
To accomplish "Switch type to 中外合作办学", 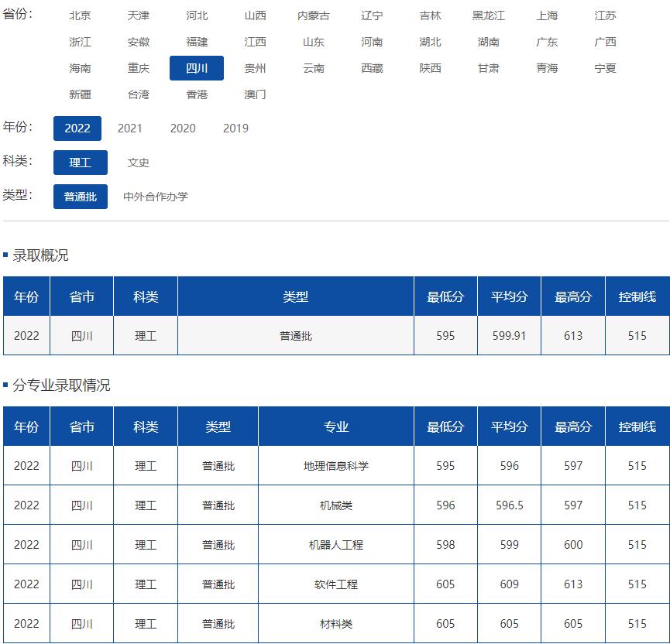I will tap(156, 197).
